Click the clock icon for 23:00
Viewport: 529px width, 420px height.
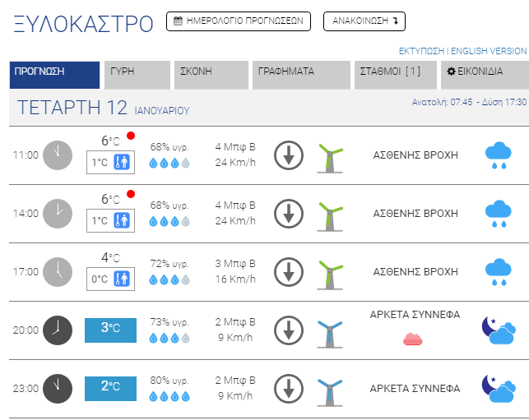(58, 388)
